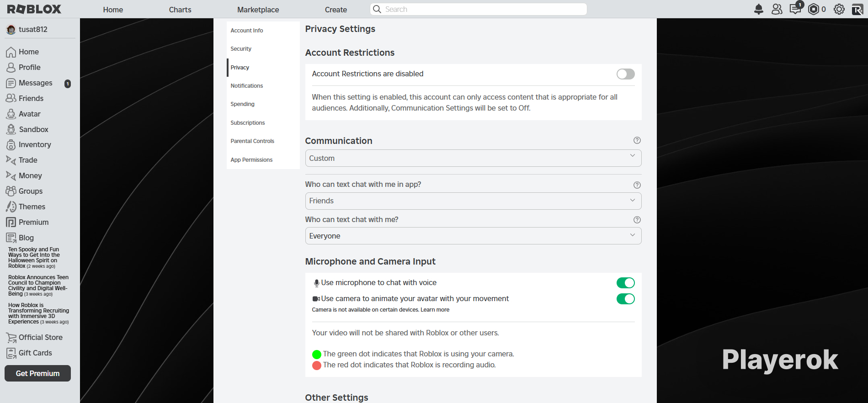Switch to the Subscriptions settings tab

tap(263, 123)
